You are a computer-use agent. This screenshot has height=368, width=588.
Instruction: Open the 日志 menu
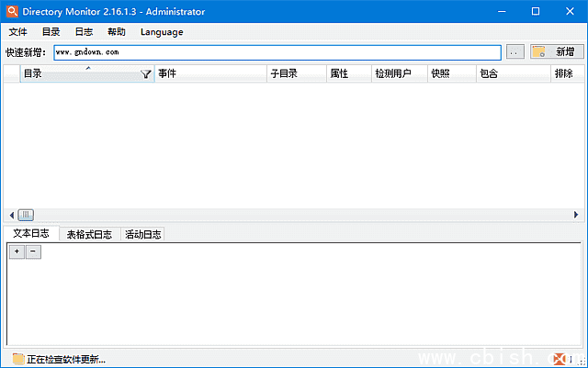point(84,32)
